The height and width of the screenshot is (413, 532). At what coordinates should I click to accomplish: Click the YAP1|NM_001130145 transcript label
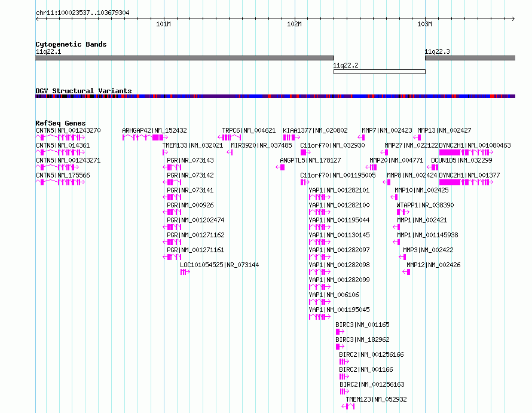pyautogui.click(x=340, y=235)
